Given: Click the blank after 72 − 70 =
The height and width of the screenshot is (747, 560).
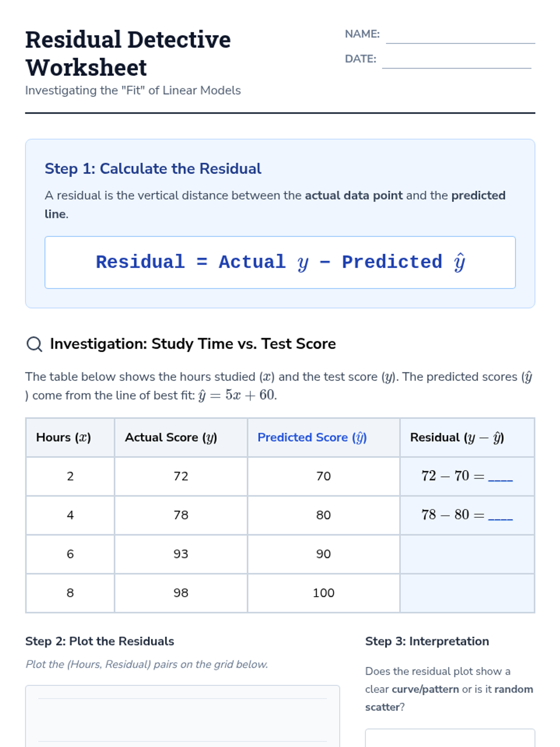Looking at the screenshot, I should click(500, 477).
